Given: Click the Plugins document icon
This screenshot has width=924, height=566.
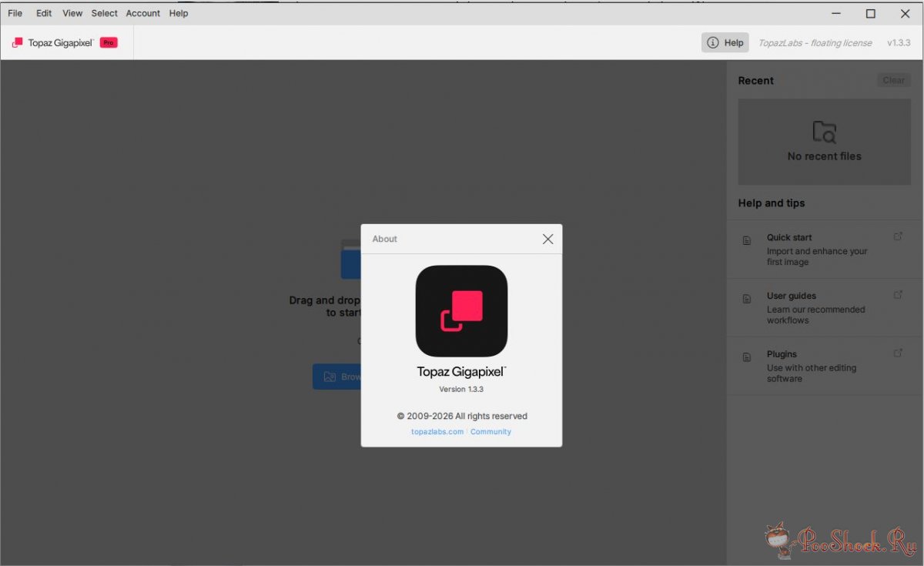Looking at the screenshot, I should 746,357.
